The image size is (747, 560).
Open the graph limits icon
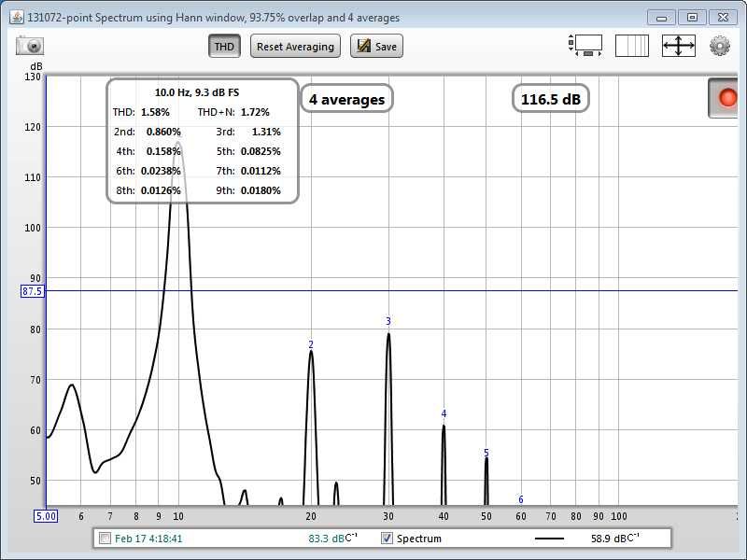tap(585, 46)
